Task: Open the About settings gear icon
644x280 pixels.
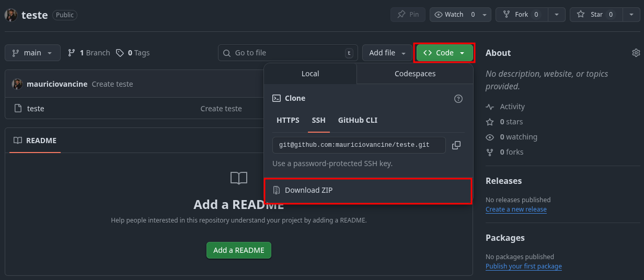Action: tap(636, 53)
